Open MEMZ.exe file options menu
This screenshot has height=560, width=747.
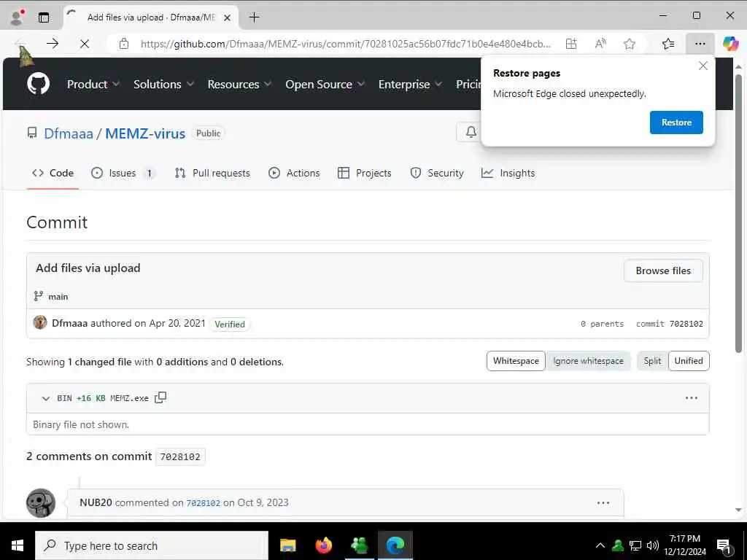pyautogui.click(x=691, y=397)
